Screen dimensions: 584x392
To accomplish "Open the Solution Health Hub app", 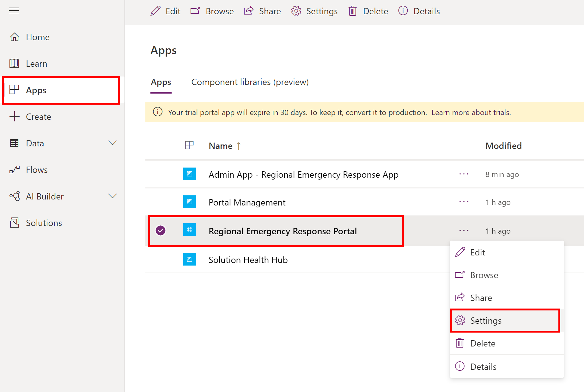I will [248, 260].
